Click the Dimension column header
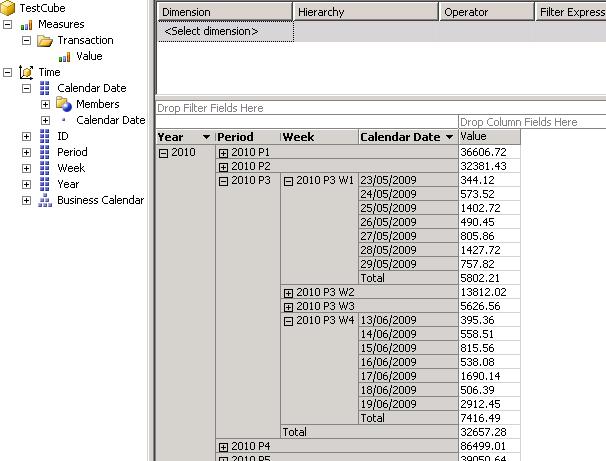Image resolution: width=606 pixels, height=461 pixels. (225, 12)
